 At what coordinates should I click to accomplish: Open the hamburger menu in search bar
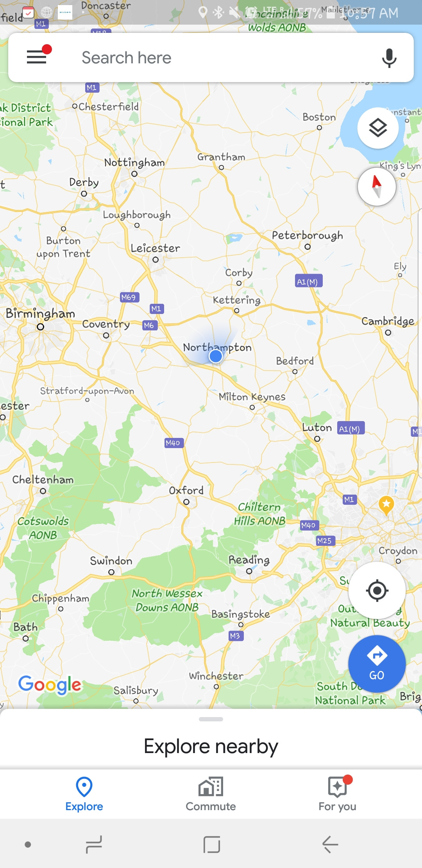point(37,57)
